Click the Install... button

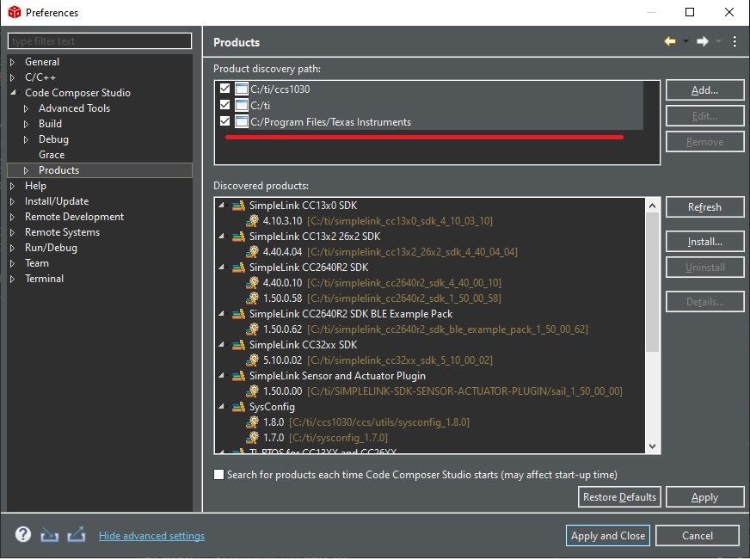coord(704,242)
